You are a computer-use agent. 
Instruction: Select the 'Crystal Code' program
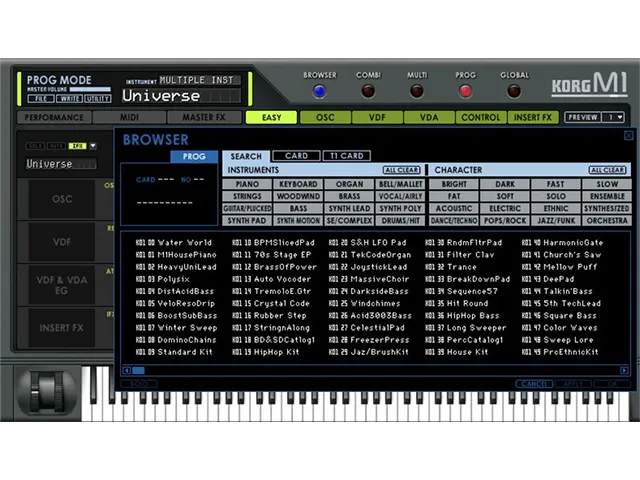coord(271,303)
